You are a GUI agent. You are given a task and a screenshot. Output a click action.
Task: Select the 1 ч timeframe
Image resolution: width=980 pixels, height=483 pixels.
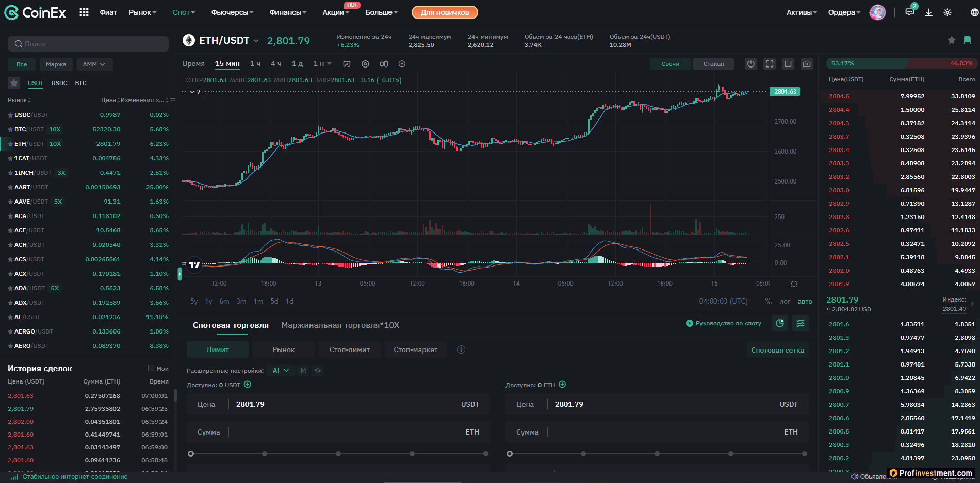pyautogui.click(x=255, y=64)
